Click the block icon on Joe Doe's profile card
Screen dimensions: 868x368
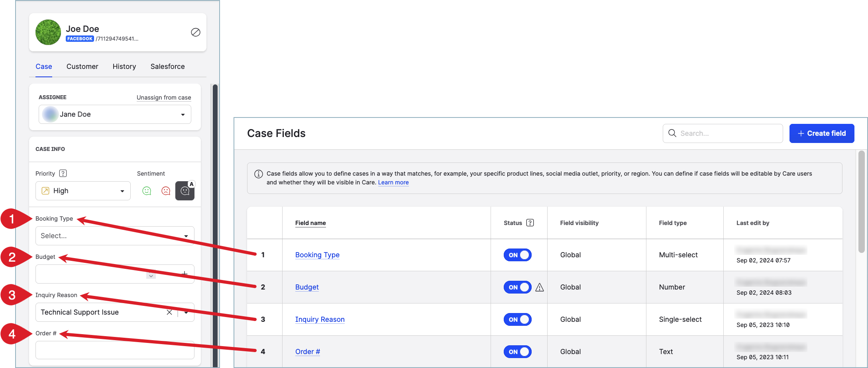point(195,32)
